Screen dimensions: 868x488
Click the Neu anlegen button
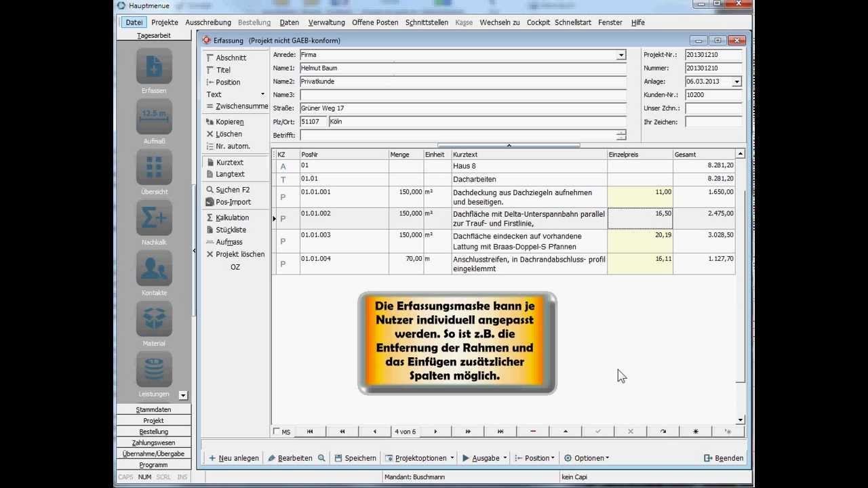(234, 458)
